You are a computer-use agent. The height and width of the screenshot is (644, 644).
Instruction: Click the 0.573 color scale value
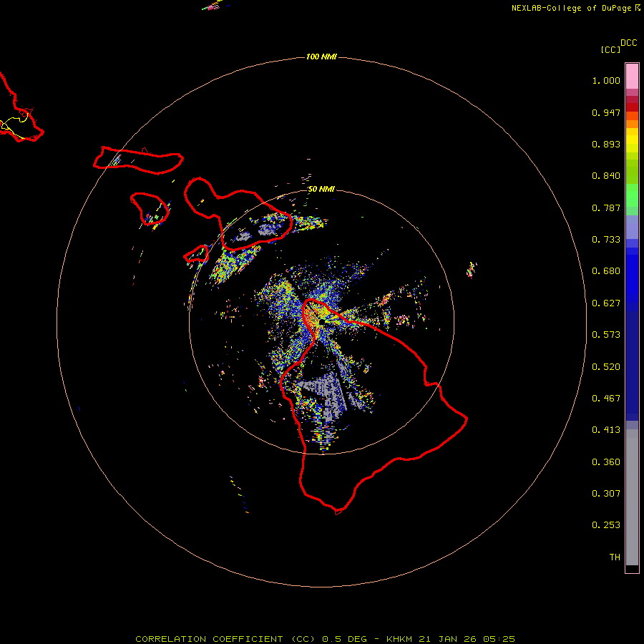[606, 335]
